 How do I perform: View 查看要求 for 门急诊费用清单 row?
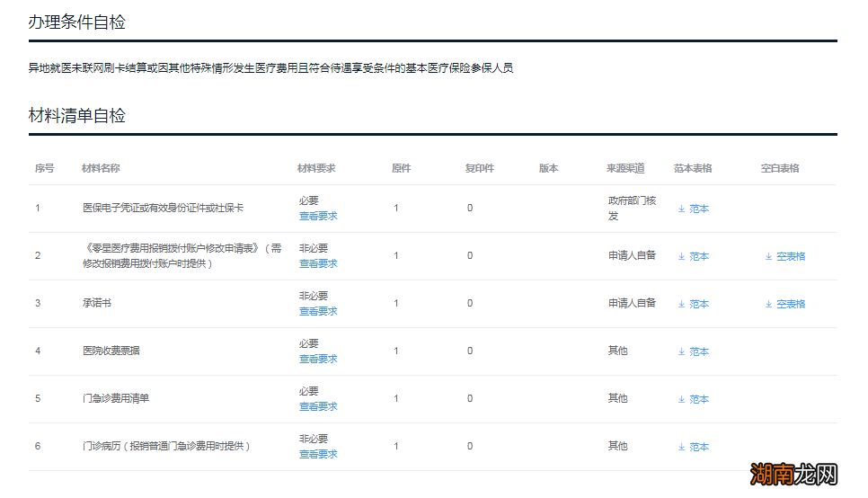pos(318,406)
